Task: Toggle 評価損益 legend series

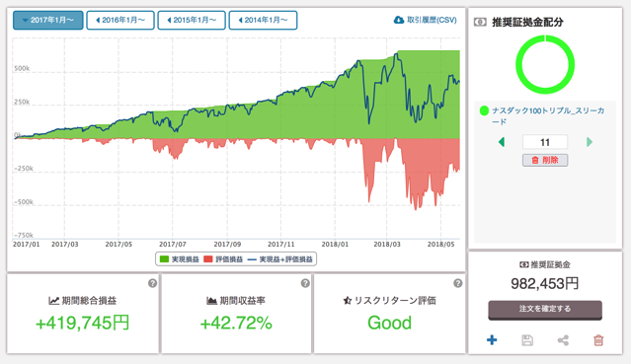Action: (x=223, y=259)
